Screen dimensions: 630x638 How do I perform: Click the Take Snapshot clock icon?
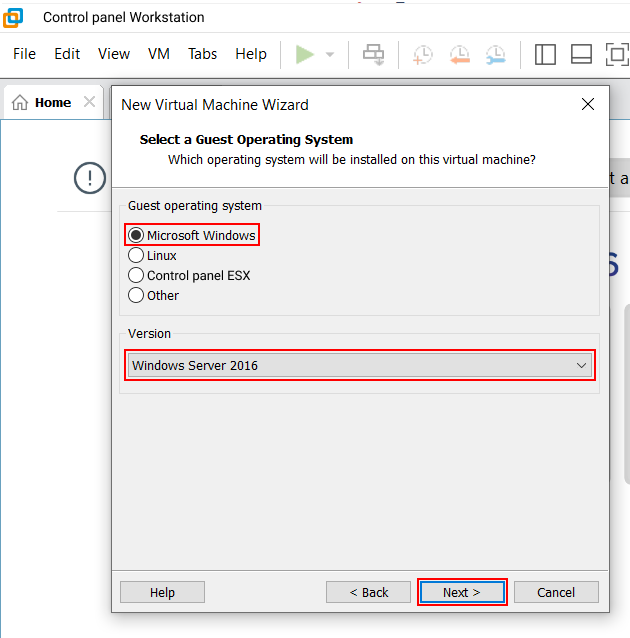pyautogui.click(x=423, y=54)
